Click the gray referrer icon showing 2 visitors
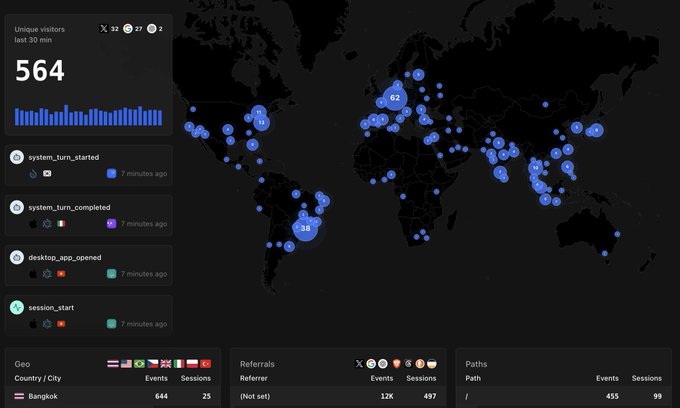The image size is (680, 408). [x=151, y=29]
